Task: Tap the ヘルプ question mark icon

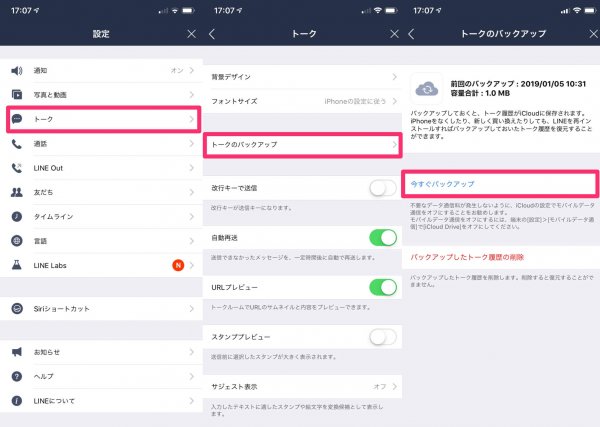Action: tap(16, 376)
